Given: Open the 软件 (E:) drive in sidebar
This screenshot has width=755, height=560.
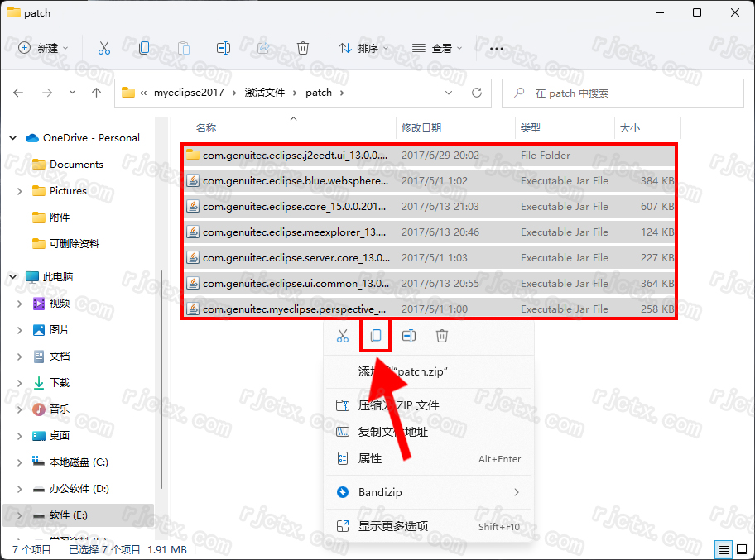Looking at the screenshot, I should click(68, 515).
